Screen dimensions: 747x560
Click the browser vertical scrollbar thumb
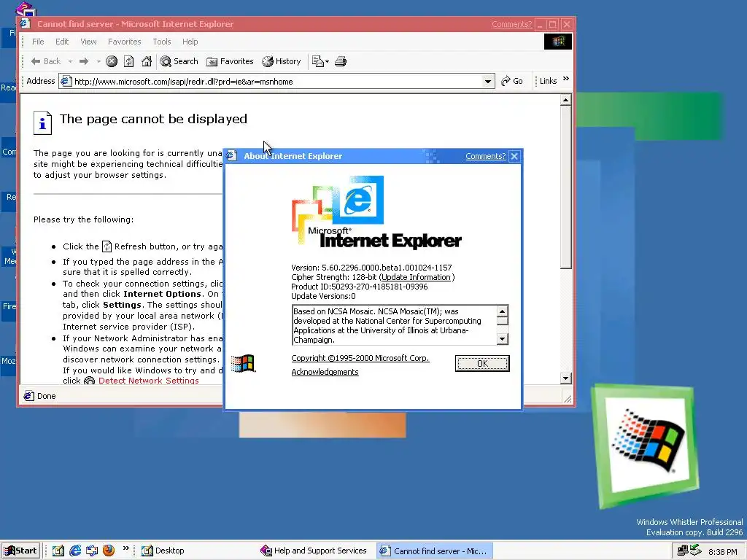pyautogui.click(x=565, y=187)
